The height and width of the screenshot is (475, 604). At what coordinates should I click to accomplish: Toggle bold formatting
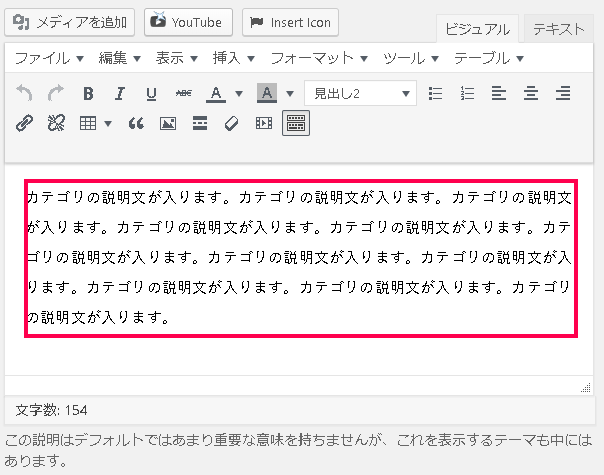pyautogui.click(x=88, y=94)
